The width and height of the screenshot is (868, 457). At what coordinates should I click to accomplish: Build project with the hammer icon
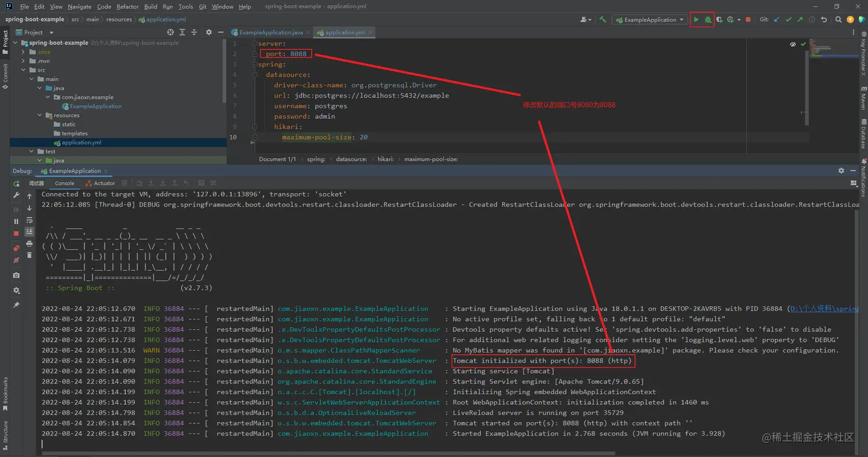click(602, 20)
